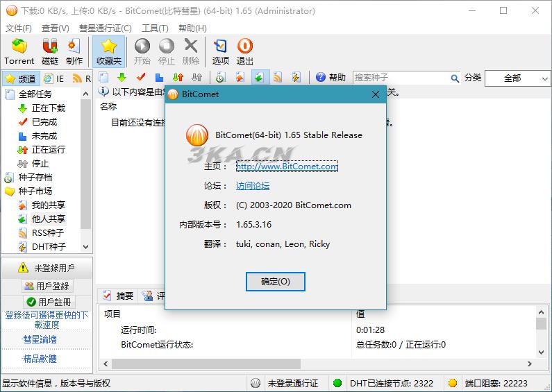This screenshot has width=552, height=392.
Task: Open the 彗星論壇 forum link
Action: (40, 339)
